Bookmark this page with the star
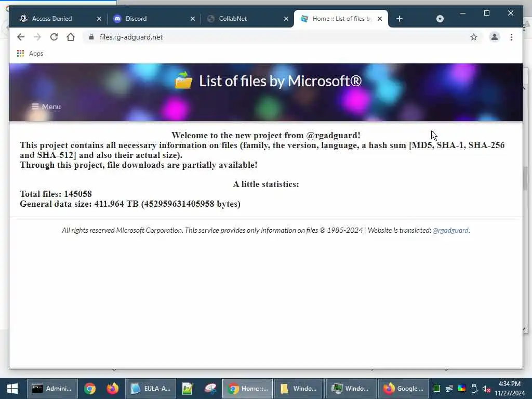532x399 pixels. tap(474, 37)
